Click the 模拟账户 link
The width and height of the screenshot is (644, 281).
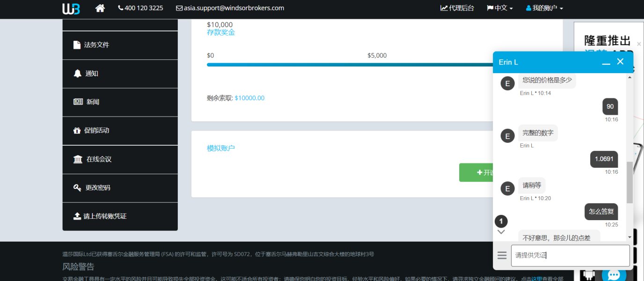coord(221,148)
